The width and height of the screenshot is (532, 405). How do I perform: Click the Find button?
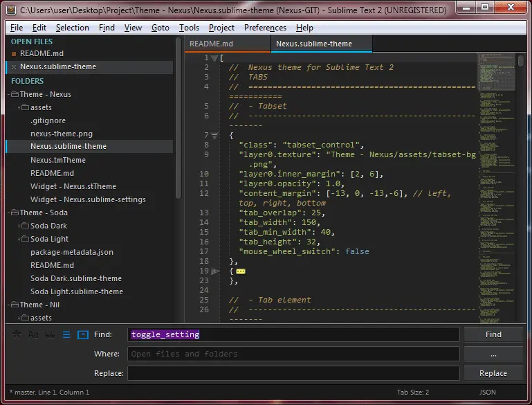pyautogui.click(x=493, y=334)
